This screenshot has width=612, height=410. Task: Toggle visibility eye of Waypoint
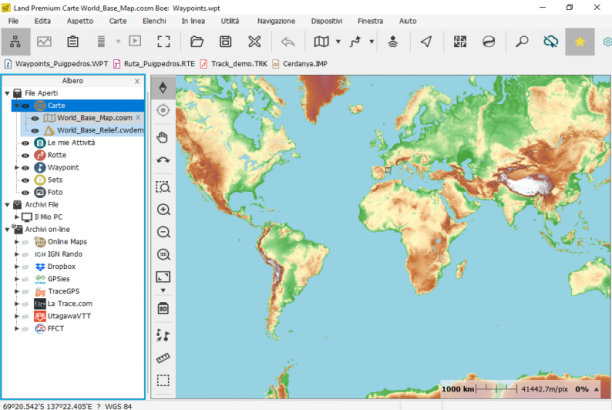(x=25, y=168)
